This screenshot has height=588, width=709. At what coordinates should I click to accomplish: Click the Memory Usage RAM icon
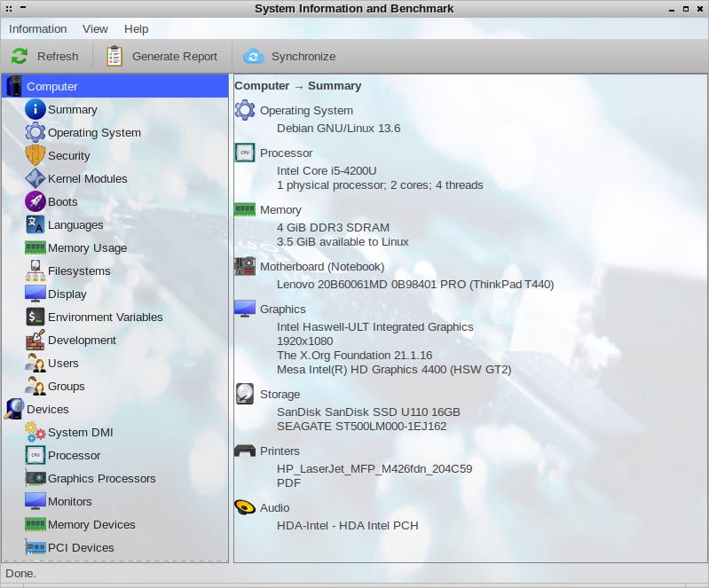(35, 247)
